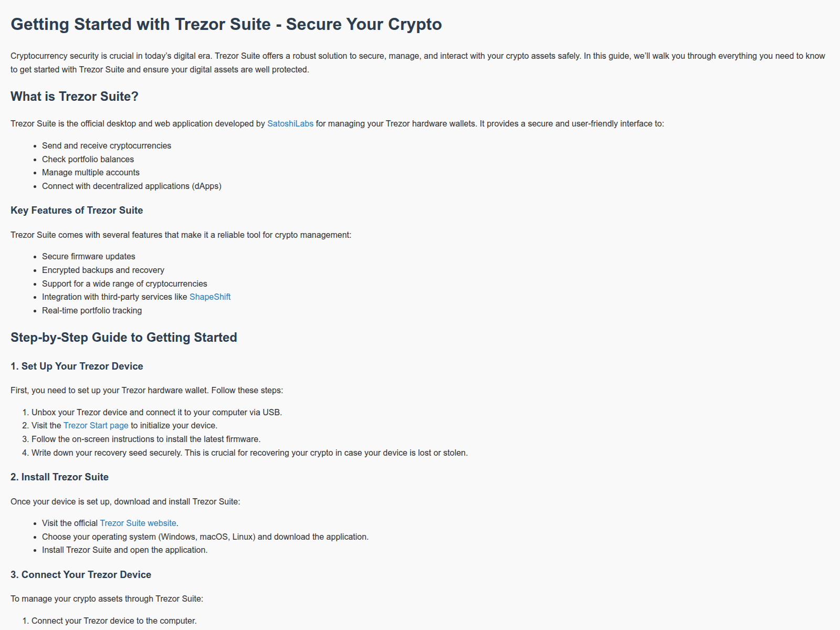Visit the Trezor Suite website link
Screen dimensions: 840x630
pyautogui.click(x=138, y=523)
